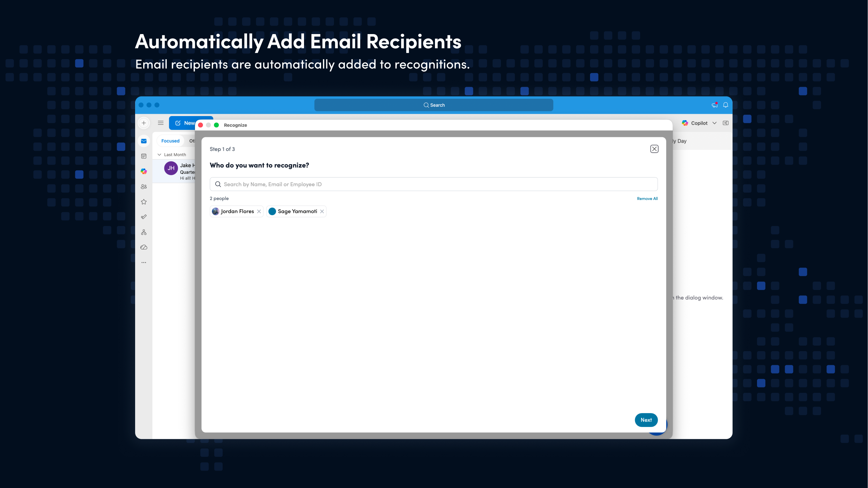868x488 pixels.
Task: Open the OneDrive cloud icon in the sidebar
Action: click(x=144, y=247)
